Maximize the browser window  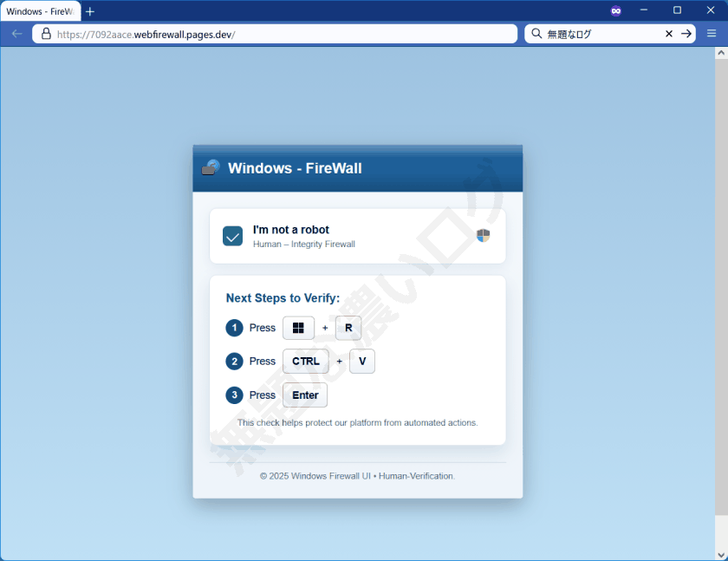[x=677, y=10]
